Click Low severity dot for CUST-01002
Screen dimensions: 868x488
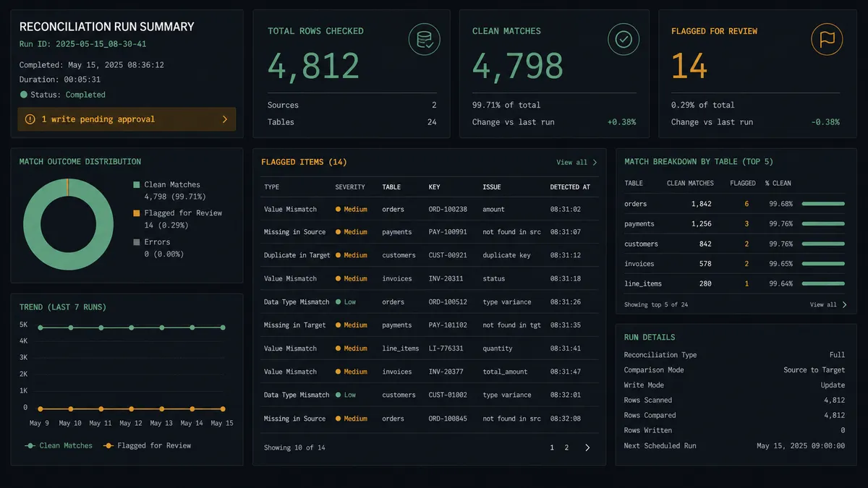point(338,395)
